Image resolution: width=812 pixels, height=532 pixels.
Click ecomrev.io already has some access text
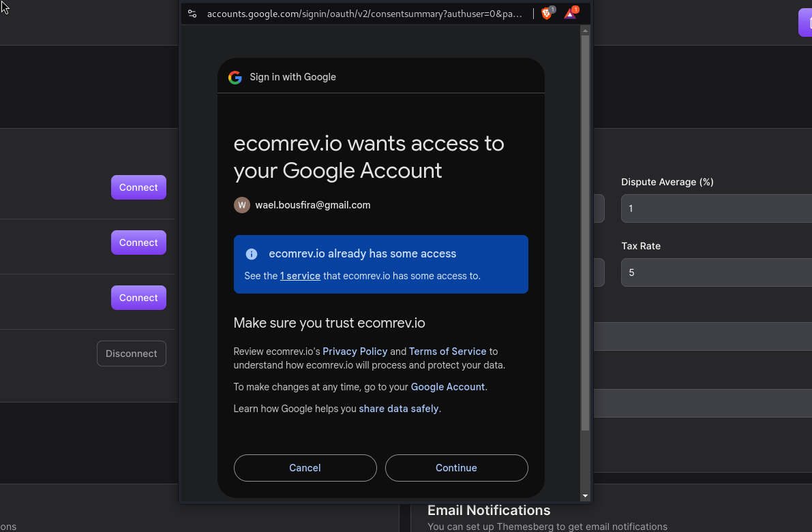coord(363,253)
